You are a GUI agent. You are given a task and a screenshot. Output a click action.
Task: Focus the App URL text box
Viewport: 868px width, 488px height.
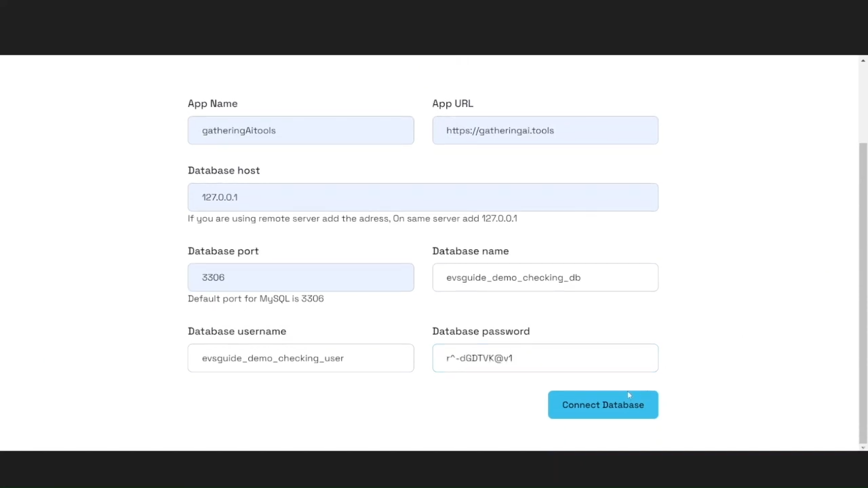[x=545, y=130]
